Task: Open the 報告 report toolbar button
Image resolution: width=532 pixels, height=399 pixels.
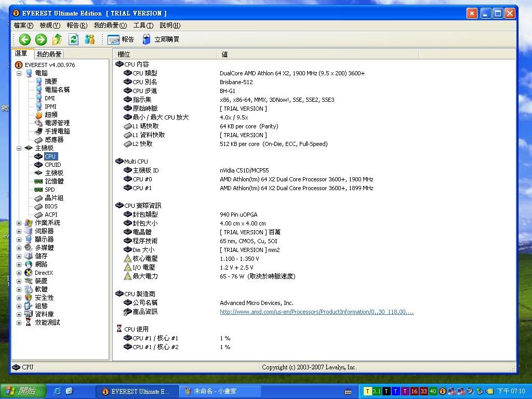Action: tap(121, 39)
